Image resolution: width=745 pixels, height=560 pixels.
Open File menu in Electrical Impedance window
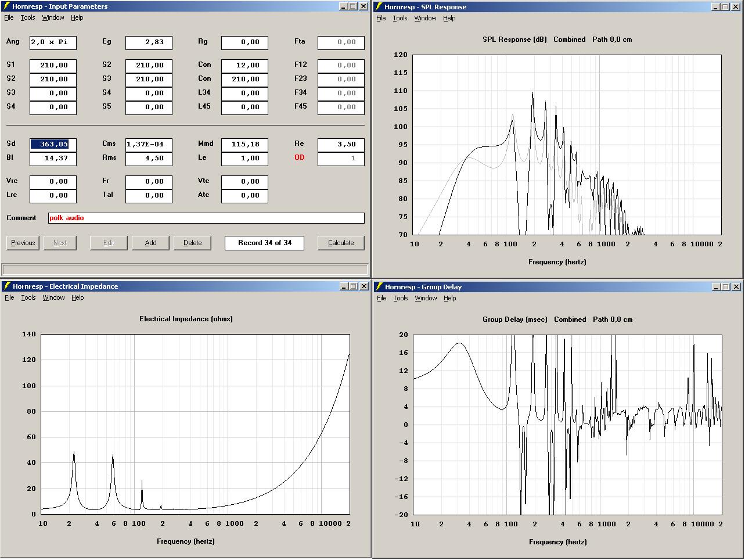point(9,297)
